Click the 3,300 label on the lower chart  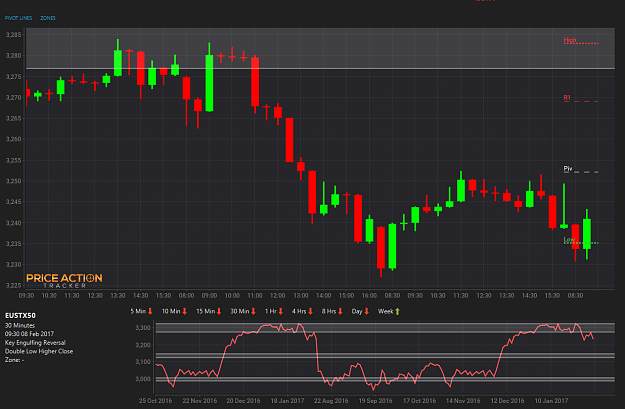[143, 328]
